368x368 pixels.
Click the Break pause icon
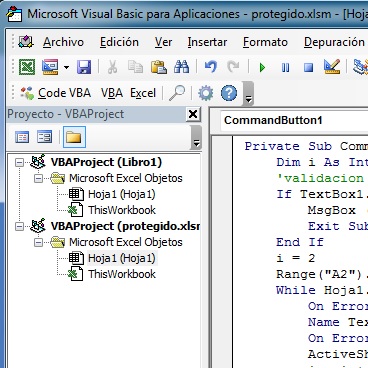coord(285,68)
